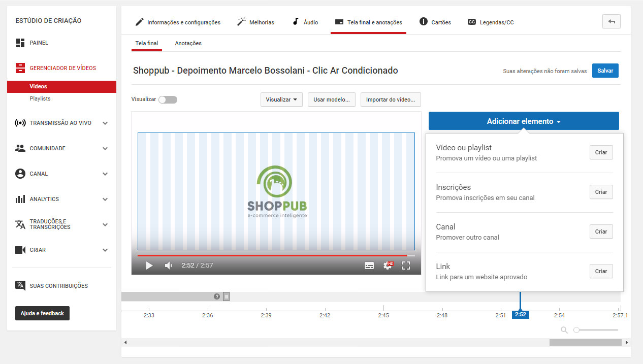Play the video in the player
The image size is (643, 364).
(x=149, y=265)
